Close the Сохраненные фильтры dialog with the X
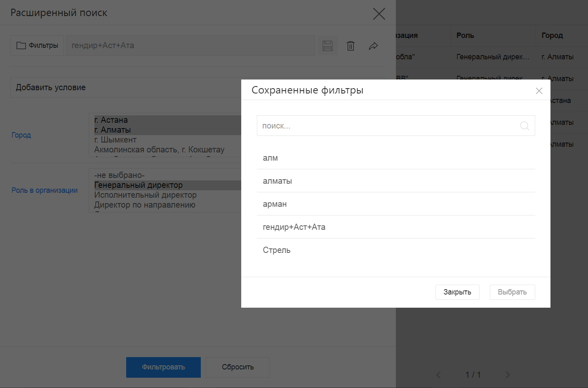Viewport: 588px width, 388px height. pyautogui.click(x=539, y=91)
